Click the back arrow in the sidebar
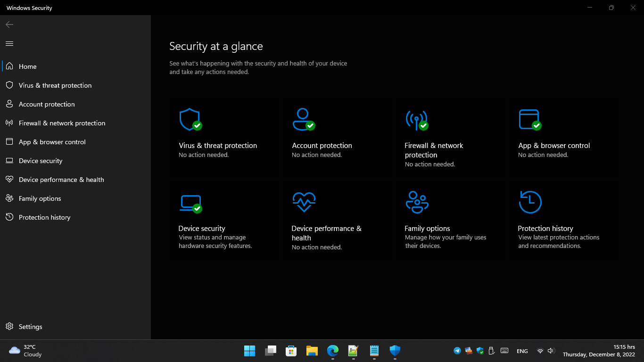The height and width of the screenshot is (362, 644). (9, 25)
